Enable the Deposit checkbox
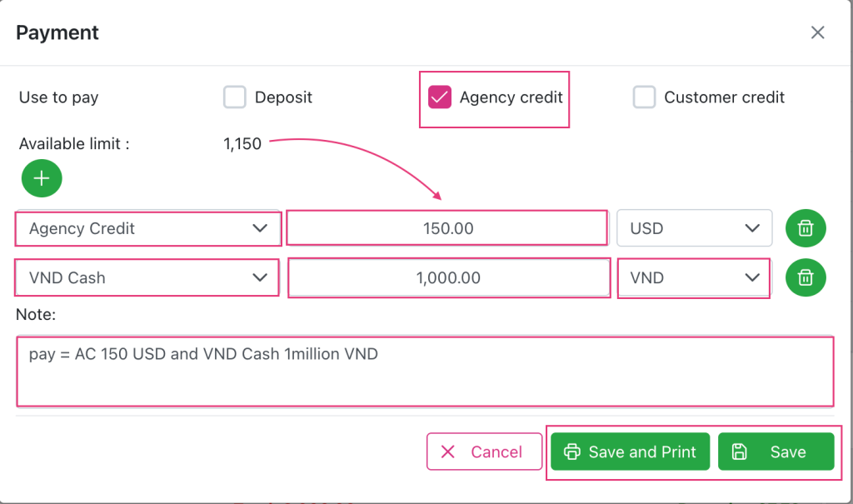 click(x=235, y=97)
